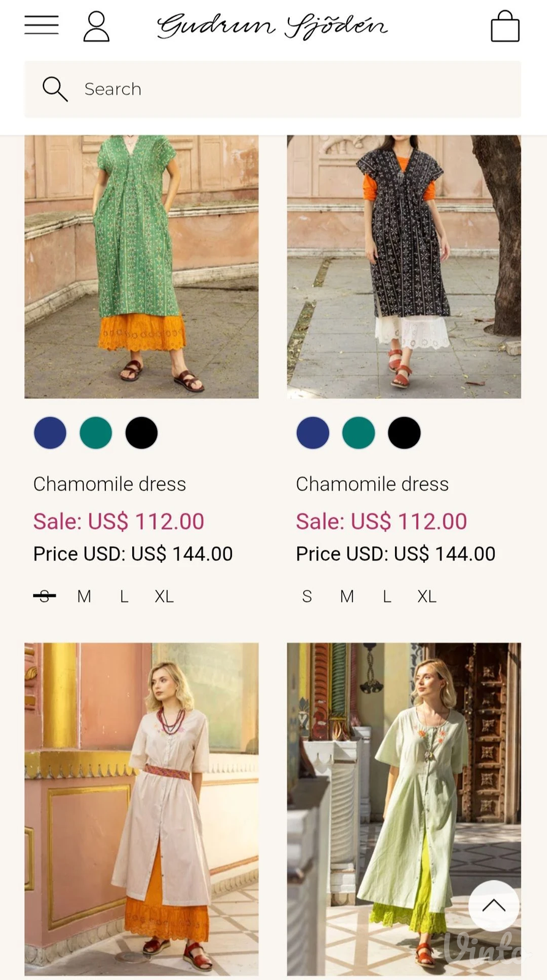Select green swatch on right Chamomile dress
This screenshot has height=980, width=547.
tap(358, 433)
